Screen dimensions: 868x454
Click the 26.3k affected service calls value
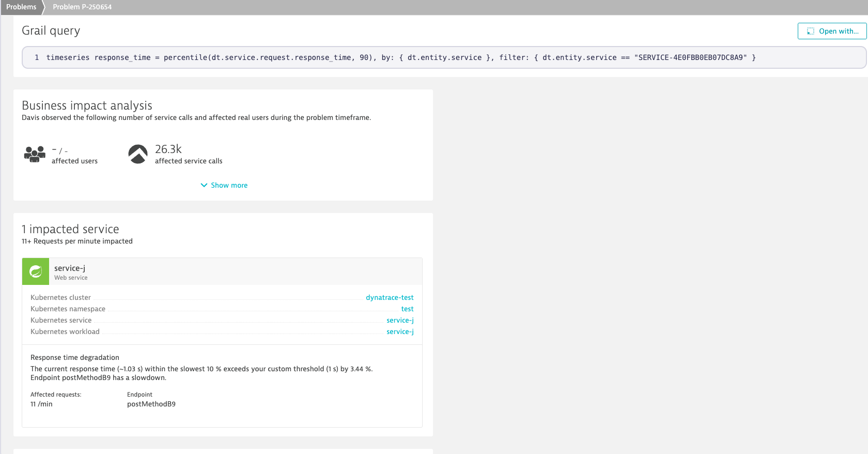pos(168,149)
